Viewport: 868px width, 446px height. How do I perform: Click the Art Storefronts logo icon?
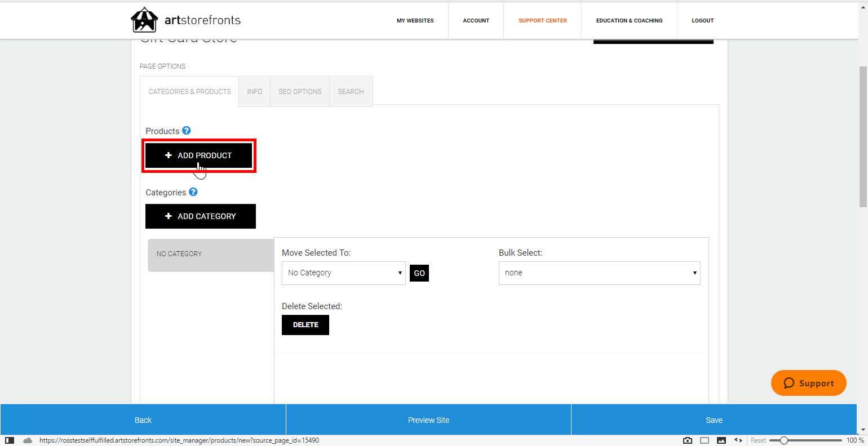(x=144, y=20)
